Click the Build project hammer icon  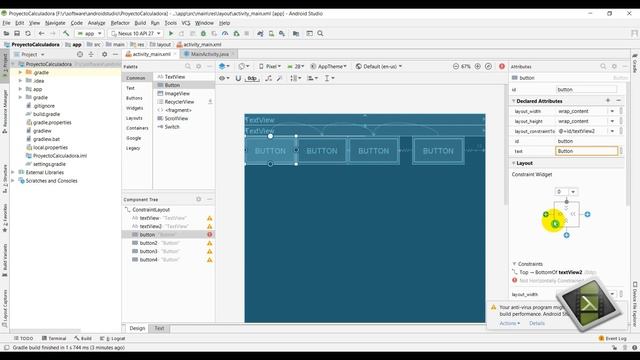pos(66,33)
